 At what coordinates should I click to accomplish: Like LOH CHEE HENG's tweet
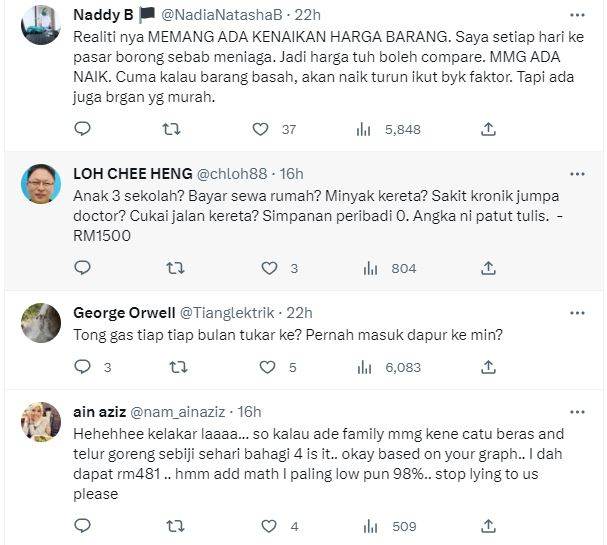269,268
